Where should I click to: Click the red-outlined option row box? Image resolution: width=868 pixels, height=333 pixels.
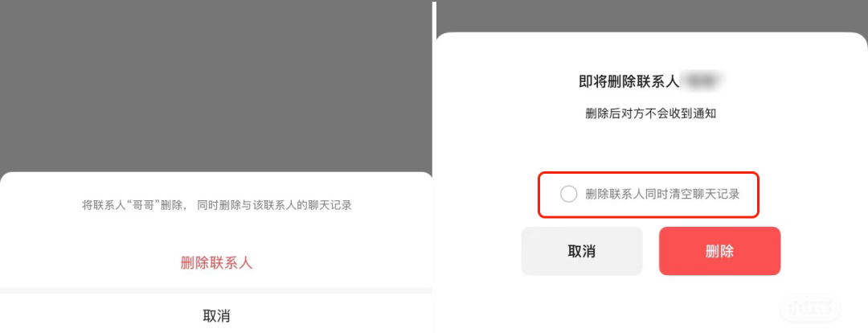[x=649, y=195]
